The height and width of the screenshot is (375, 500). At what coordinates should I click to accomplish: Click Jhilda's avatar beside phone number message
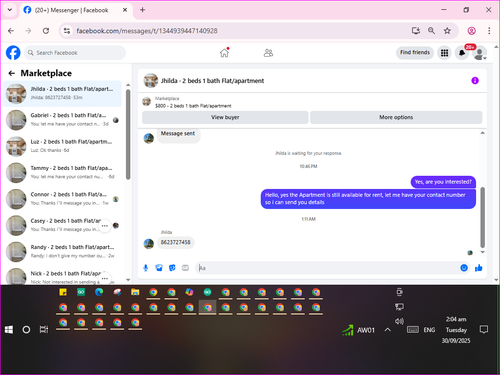[x=149, y=244]
